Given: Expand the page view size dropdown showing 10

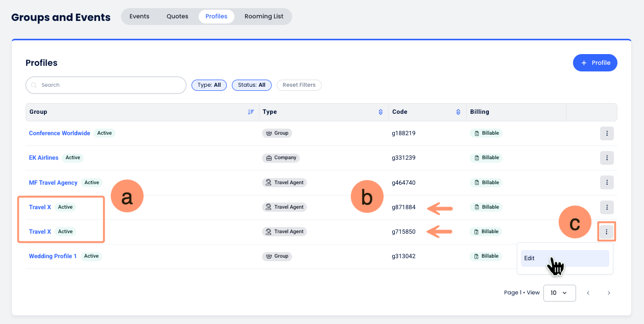Looking at the screenshot, I should pyautogui.click(x=559, y=293).
